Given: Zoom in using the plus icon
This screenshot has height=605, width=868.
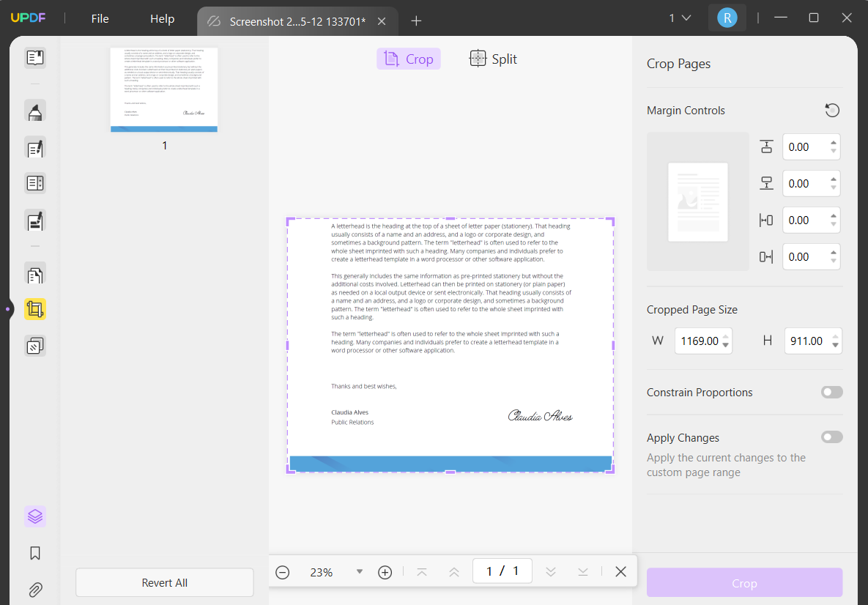Looking at the screenshot, I should 385,572.
